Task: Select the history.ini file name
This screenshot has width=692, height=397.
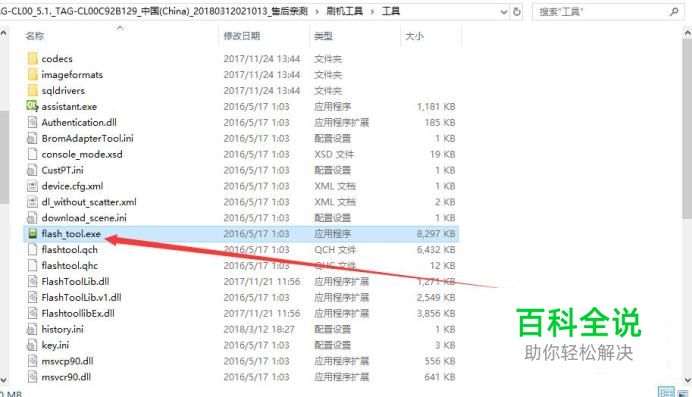Action: 62,329
